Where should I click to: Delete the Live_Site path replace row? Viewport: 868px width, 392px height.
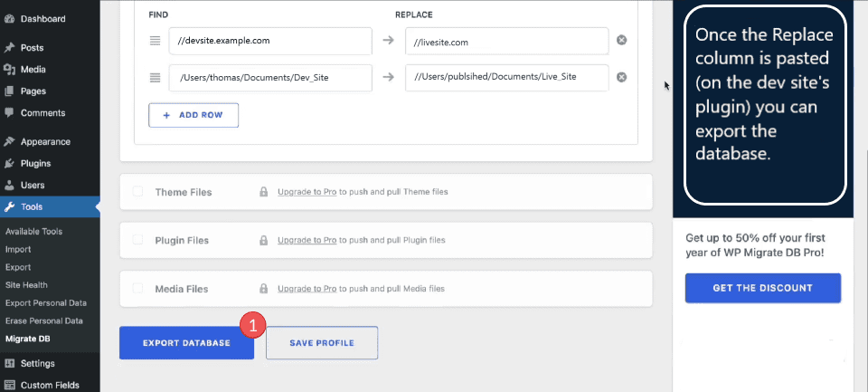(622, 77)
